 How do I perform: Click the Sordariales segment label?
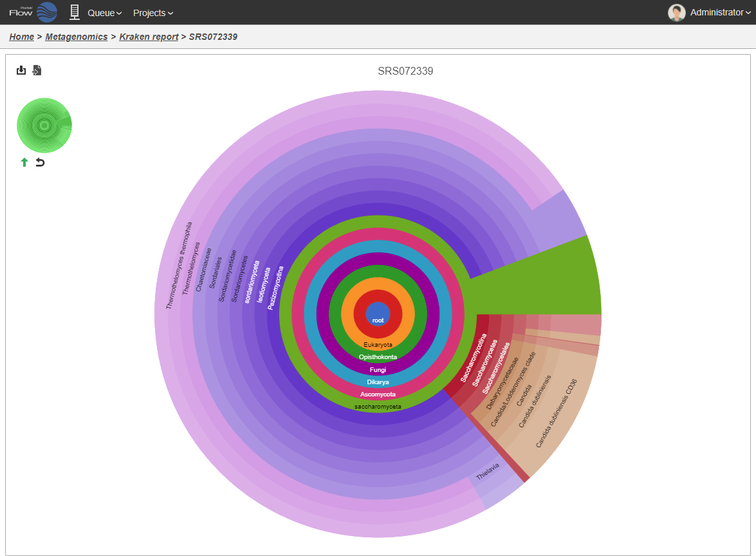pos(216,272)
